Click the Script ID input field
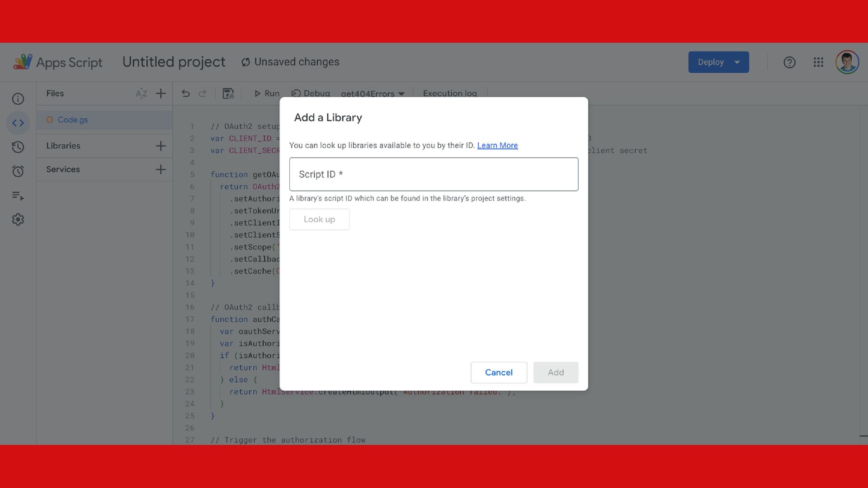This screenshot has height=488, width=868. tap(434, 174)
